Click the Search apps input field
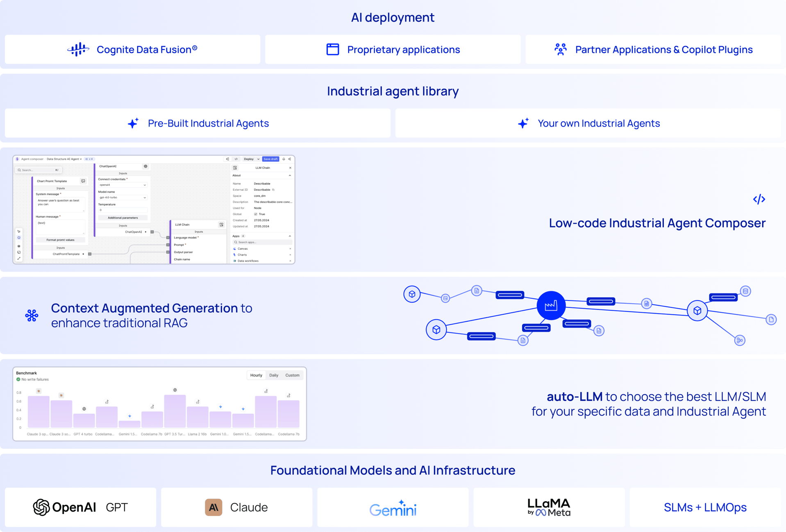The height and width of the screenshot is (532, 786). 262,242
